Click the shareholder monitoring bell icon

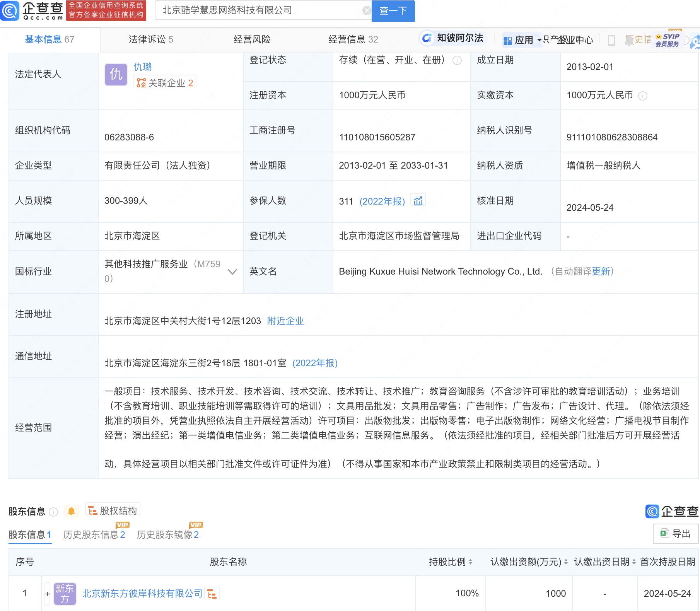click(71, 511)
